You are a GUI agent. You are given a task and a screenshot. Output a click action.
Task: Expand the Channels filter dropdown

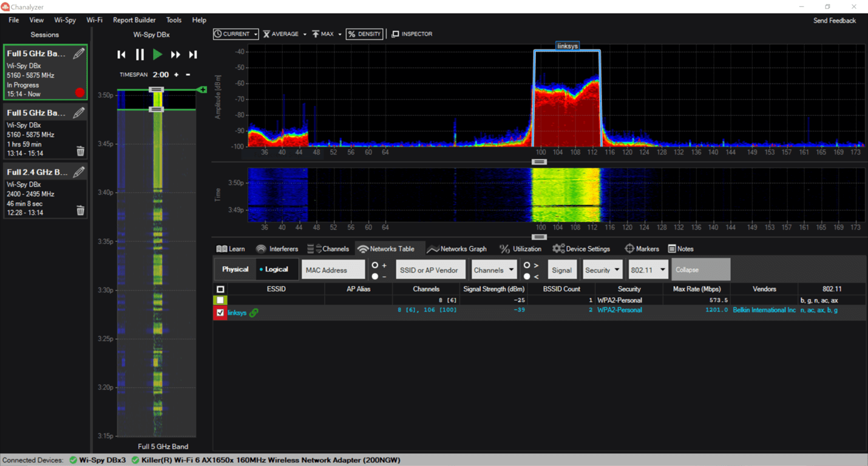click(493, 270)
